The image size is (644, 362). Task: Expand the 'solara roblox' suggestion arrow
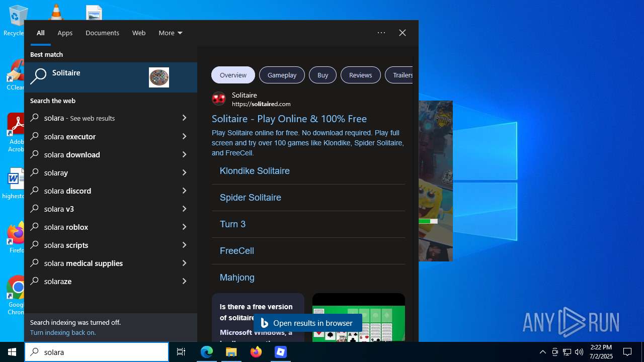pyautogui.click(x=184, y=227)
